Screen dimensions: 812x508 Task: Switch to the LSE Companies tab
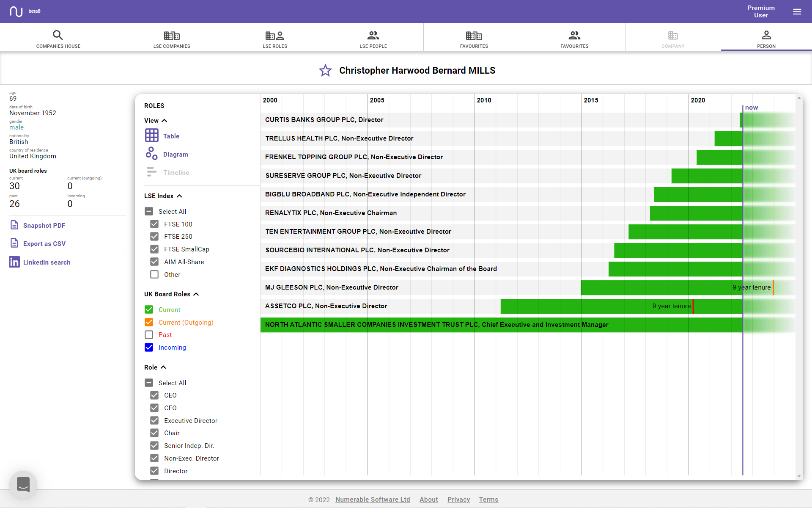coord(172,37)
